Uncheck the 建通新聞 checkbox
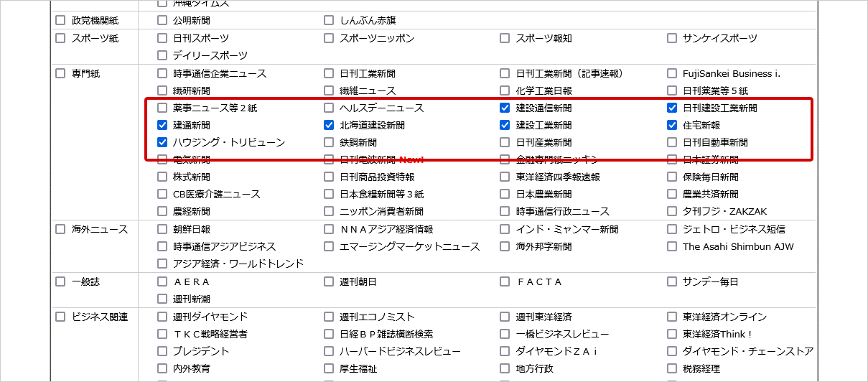Image resolution: width=868 pixels, height=382 pixels. 162,126
